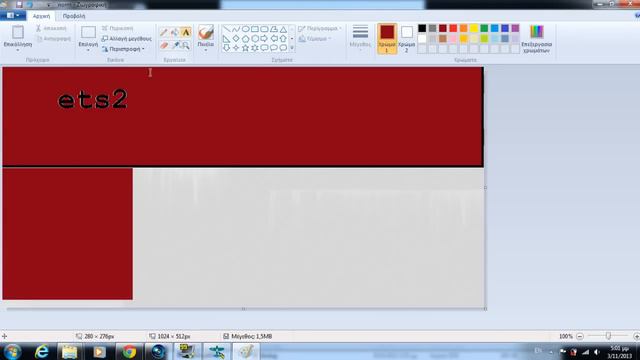Pick the orange color swatch
Screen dimensions: 640x360
point(463,28)
